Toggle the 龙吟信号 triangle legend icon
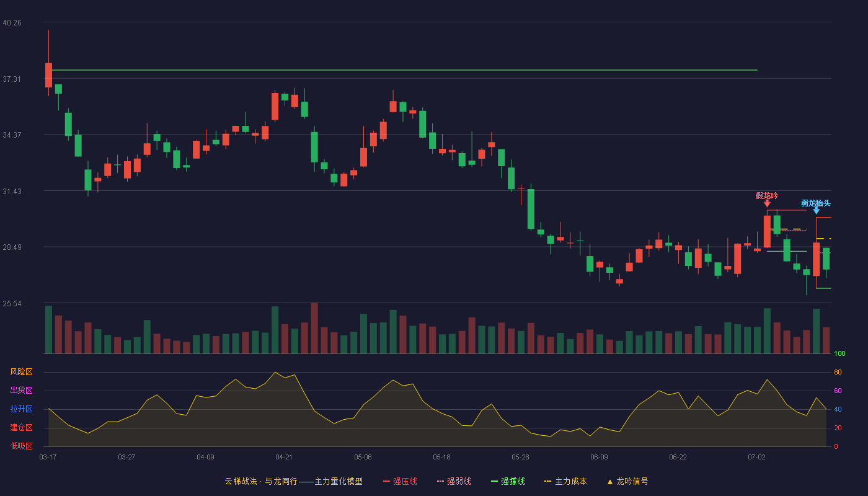The width and height of the screenshot is (868, 496). 609,481
